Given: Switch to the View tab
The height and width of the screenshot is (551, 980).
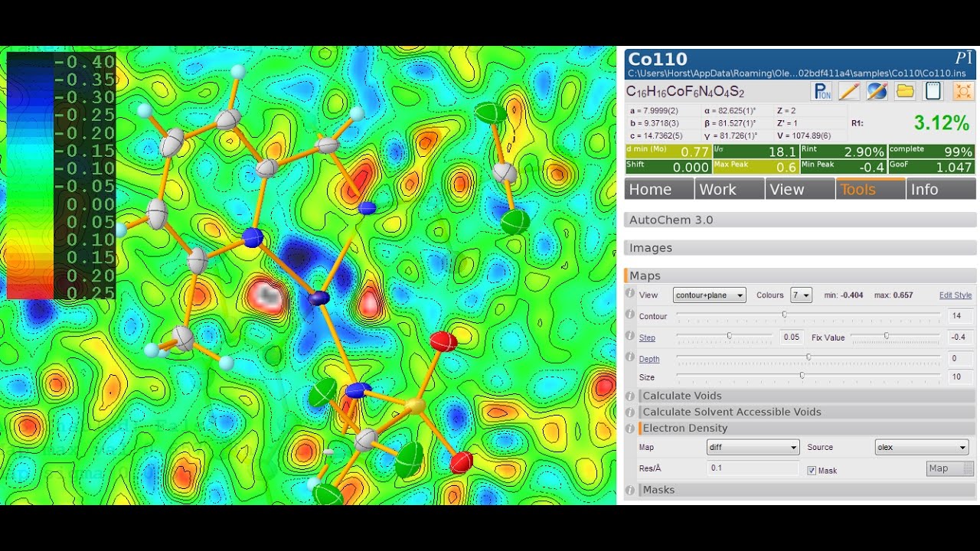Looking at the screenshot, I should click(x=800, y=189).
